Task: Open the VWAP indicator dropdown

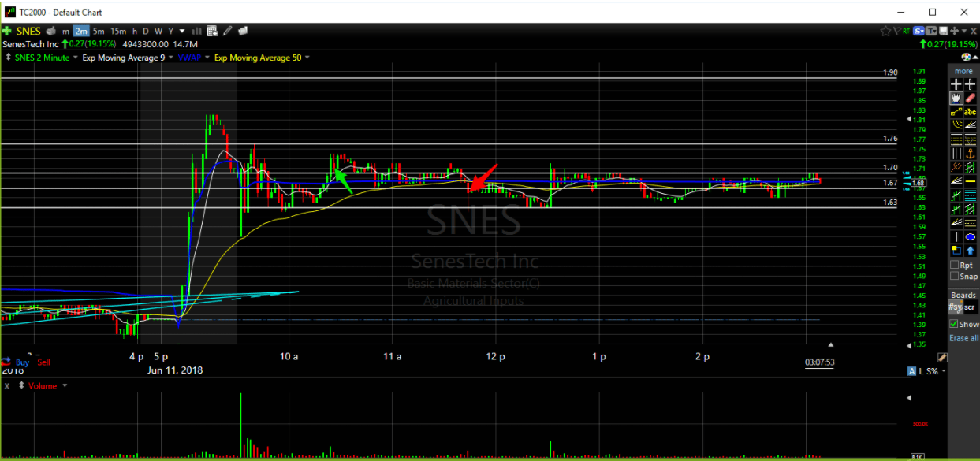Action: pyautogui.click(x=208, y=58)
